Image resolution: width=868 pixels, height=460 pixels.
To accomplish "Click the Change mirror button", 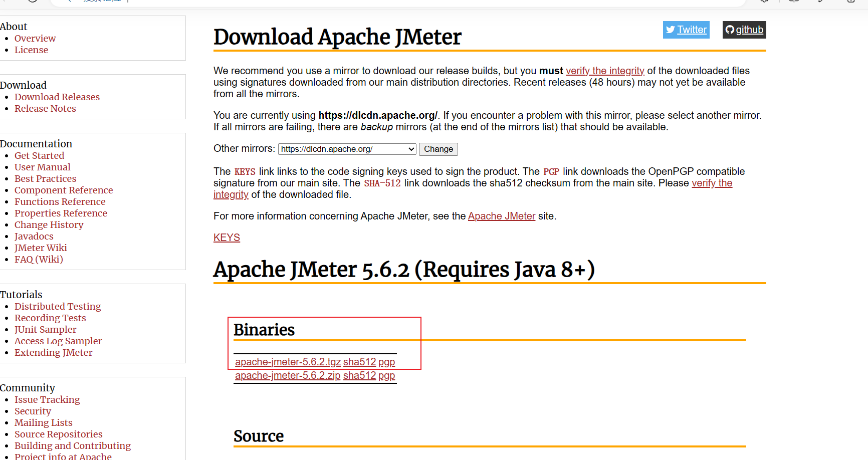I will (439, 149).
